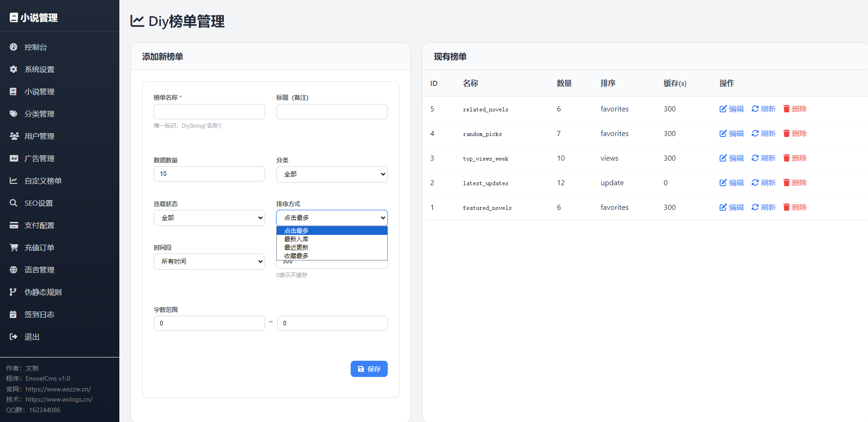Open the 连载状态 status dropdown
The height and width of the screenshot is (422, 868).
click(x=209, y=218)
